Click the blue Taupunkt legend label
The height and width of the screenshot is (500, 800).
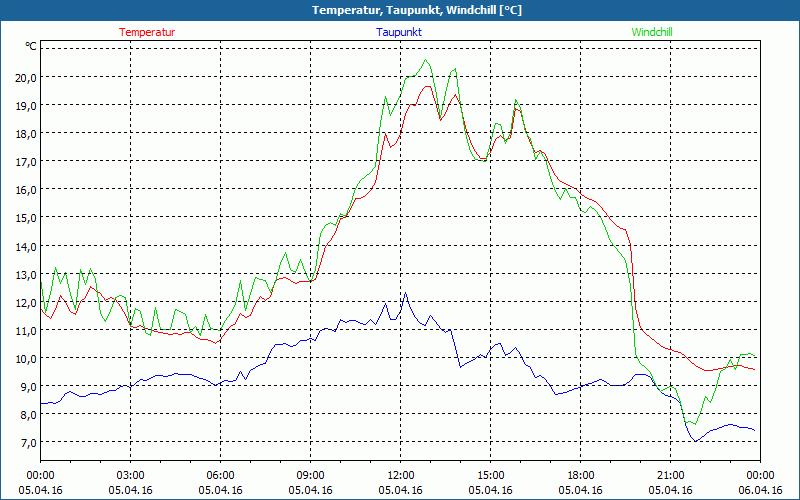click(x=399, y=32)
